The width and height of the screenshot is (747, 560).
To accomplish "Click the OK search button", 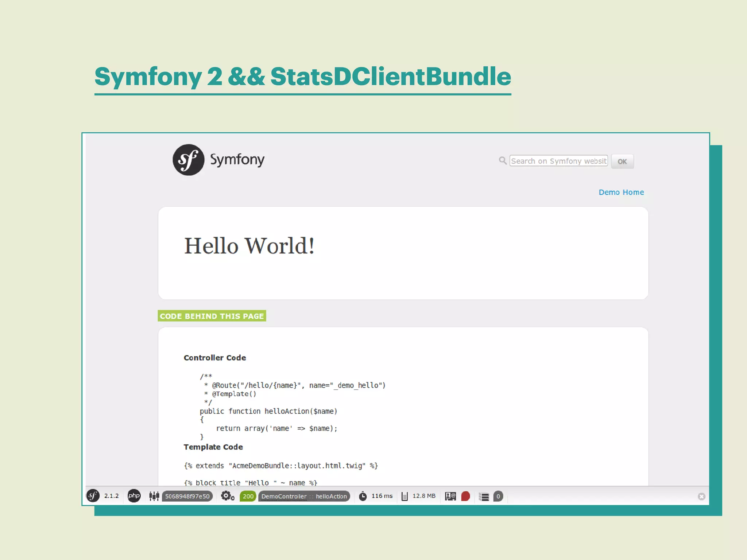I will [x=622, y=161].
